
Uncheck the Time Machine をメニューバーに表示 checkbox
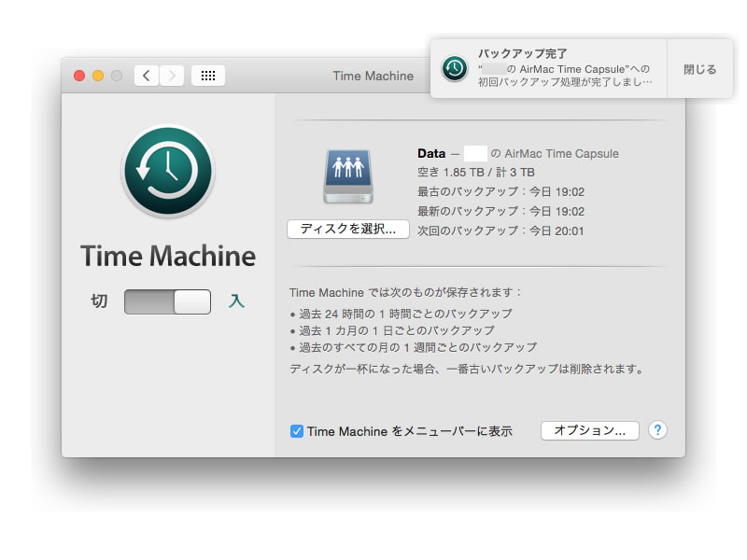point(296,431)
